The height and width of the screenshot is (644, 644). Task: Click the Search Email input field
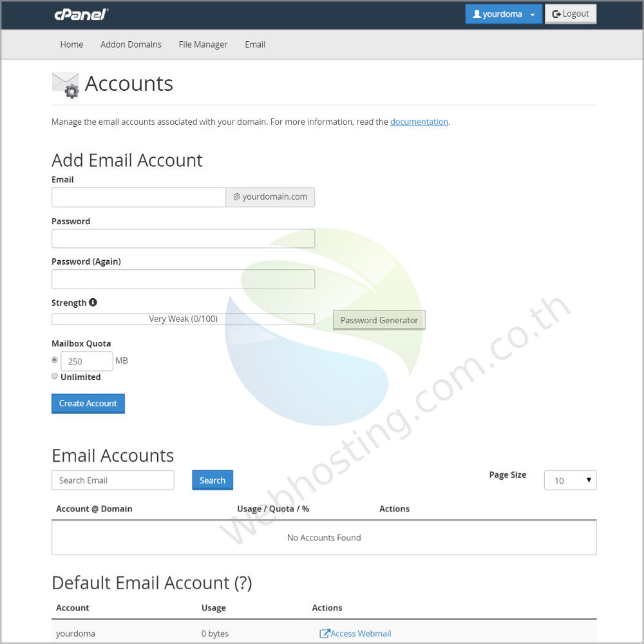113,480
